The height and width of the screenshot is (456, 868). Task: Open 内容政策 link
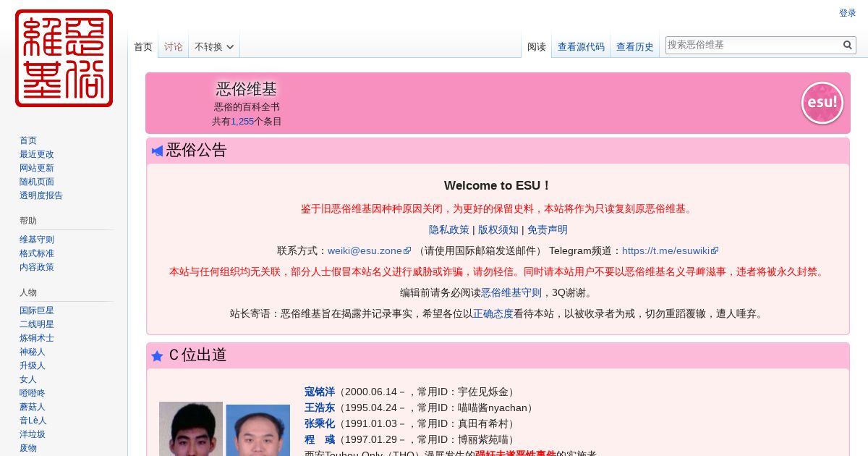pyautogui.click(x=37, y=267)
